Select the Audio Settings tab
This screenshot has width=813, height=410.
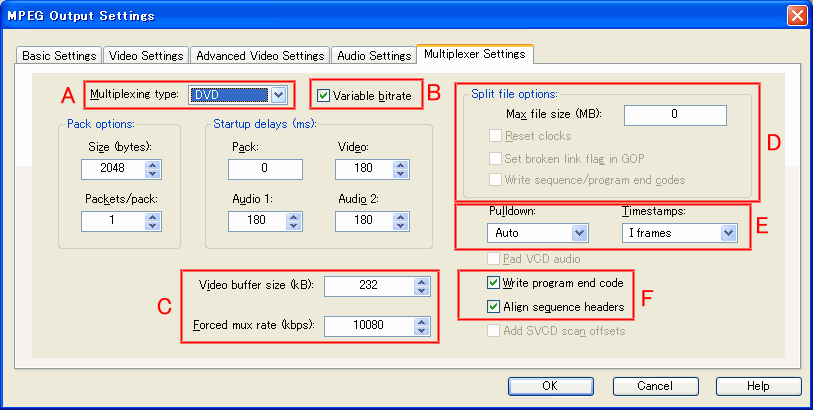(x=372, y=56)
